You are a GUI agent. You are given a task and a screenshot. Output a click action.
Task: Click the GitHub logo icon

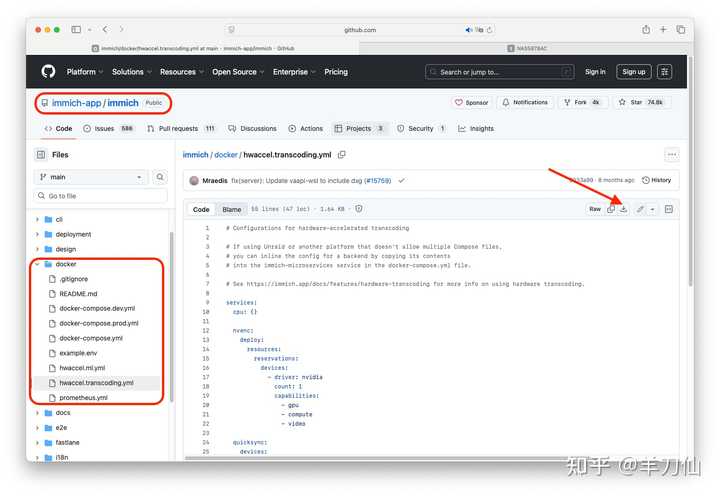point(48,72)
